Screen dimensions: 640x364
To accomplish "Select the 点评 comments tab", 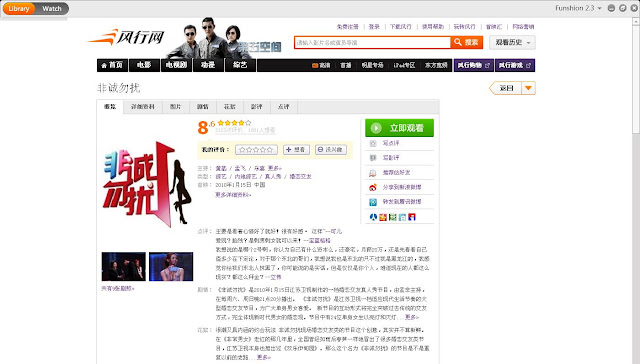I will click(284, 107).
